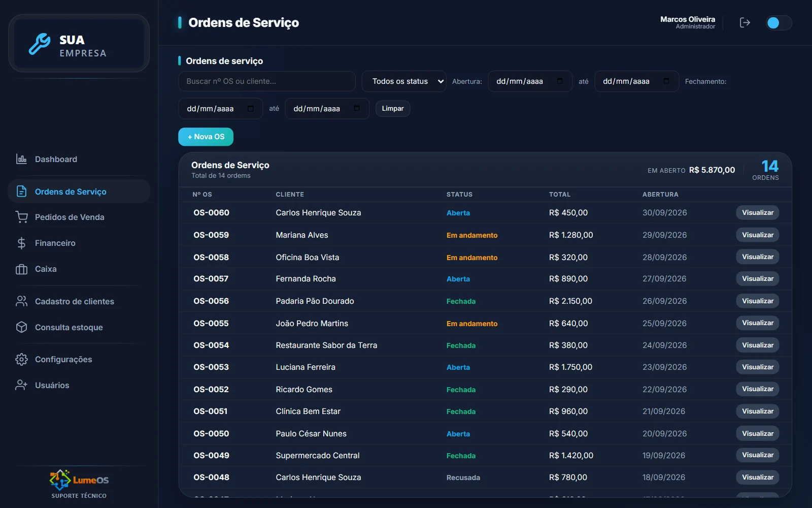The image size is (812, 508).
Task: Click the Marcos Oliveira user name
Action: tap(688, 19)
